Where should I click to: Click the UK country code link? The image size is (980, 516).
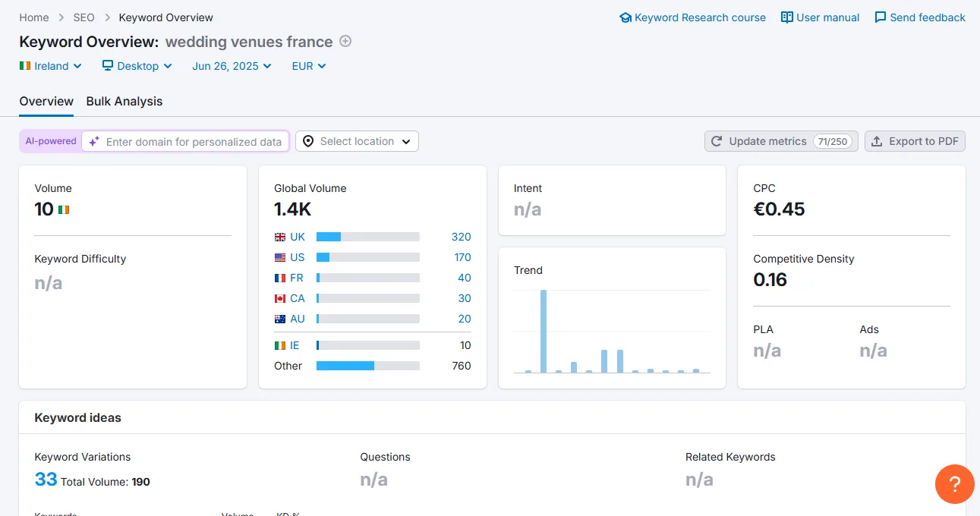298,237
